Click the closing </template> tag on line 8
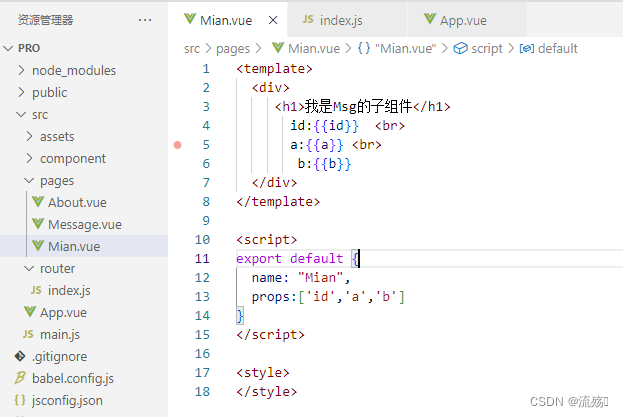This screenshot has width=623, height=417. [x=278, y=202]
